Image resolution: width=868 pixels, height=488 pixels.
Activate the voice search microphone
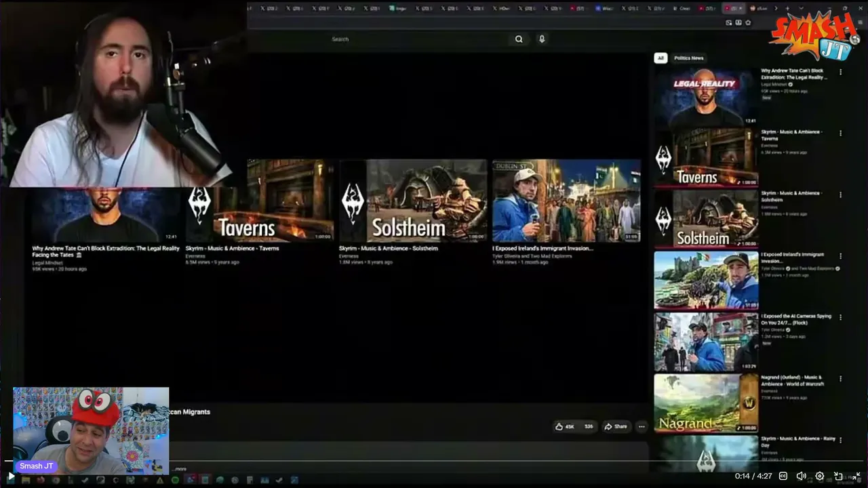click(x=542, y=39)
